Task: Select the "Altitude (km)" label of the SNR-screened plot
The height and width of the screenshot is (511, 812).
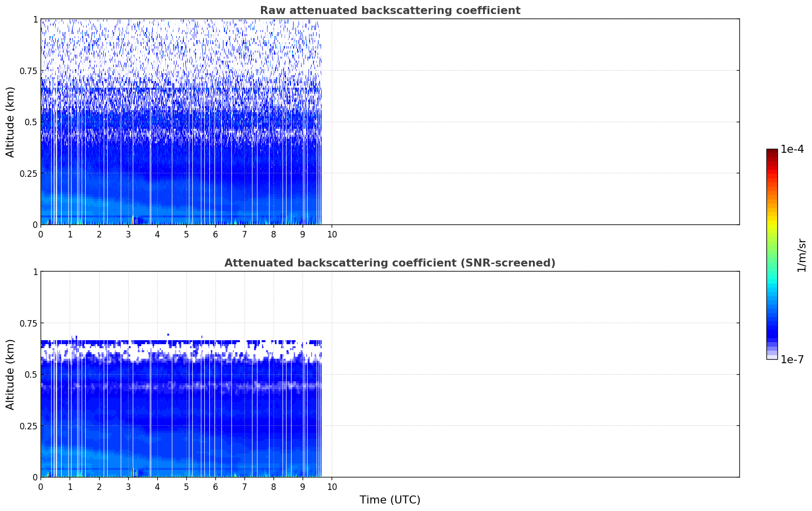Action: pyautogui.click(x=11, y=374)
